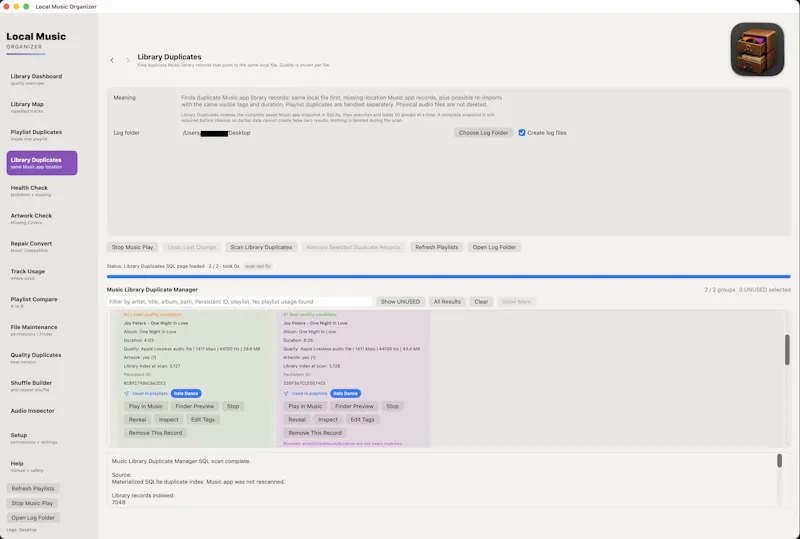Screen dimensions: 800x539
Task: Click Finder Preview on lower-quality candidate
Action: coord(194,406)
